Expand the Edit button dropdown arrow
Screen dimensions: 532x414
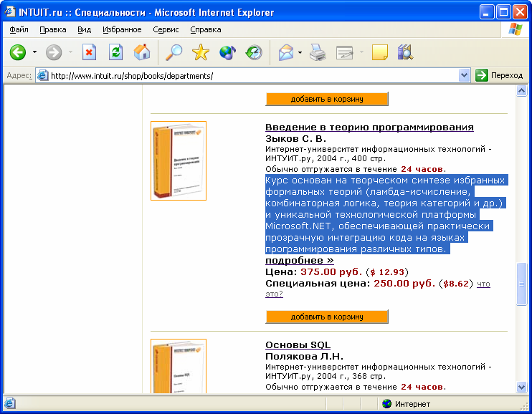tap(361, 52)
